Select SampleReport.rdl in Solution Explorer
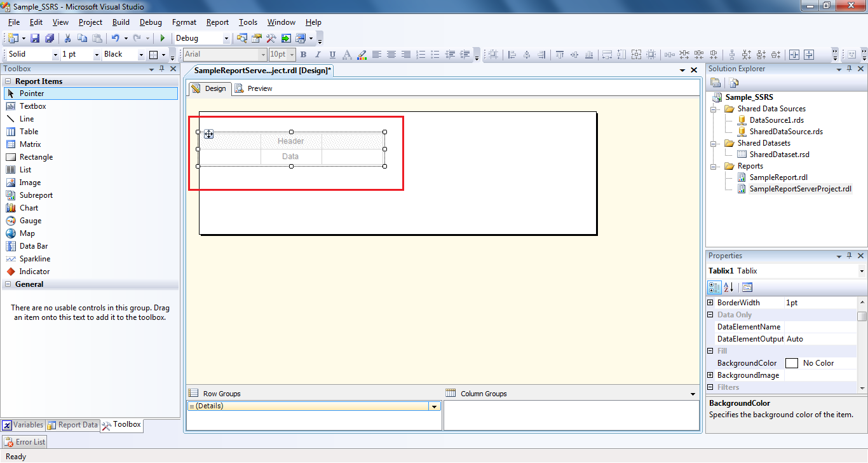The image size is (868, 463). tap(778, 177)
